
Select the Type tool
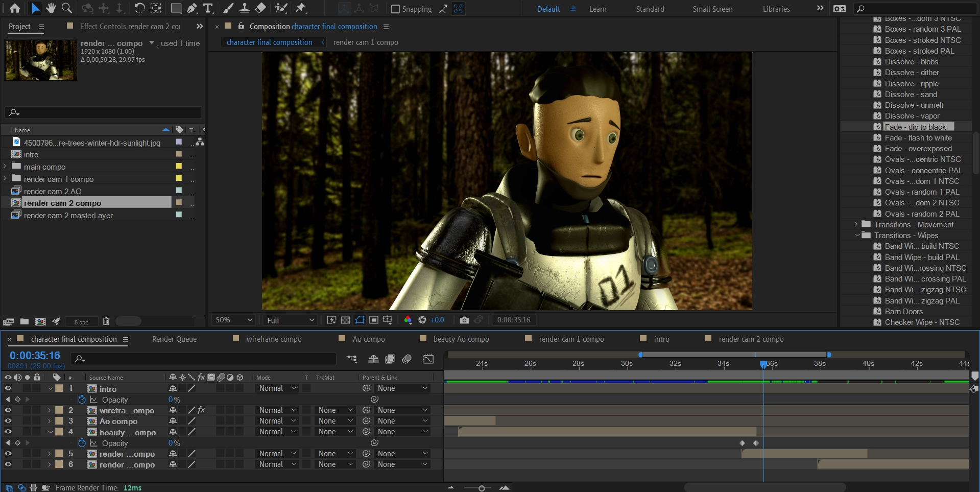[x=208, y=8]
